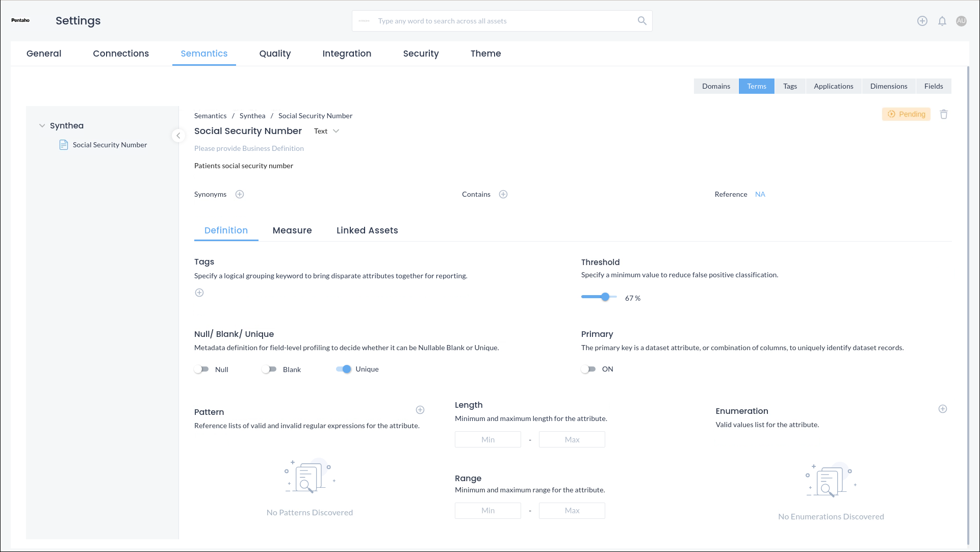
Task: Add a new pattern with plus icon
Action: point(420,410)
